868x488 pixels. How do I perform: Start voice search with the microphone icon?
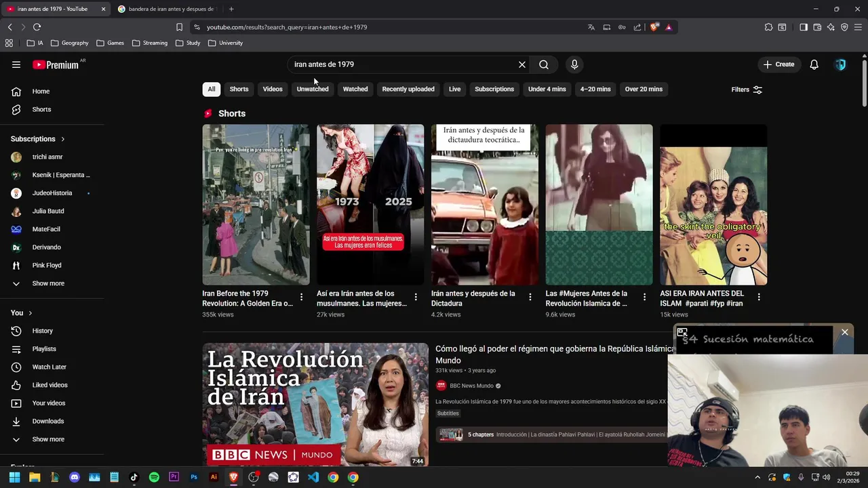click(574, 64)
